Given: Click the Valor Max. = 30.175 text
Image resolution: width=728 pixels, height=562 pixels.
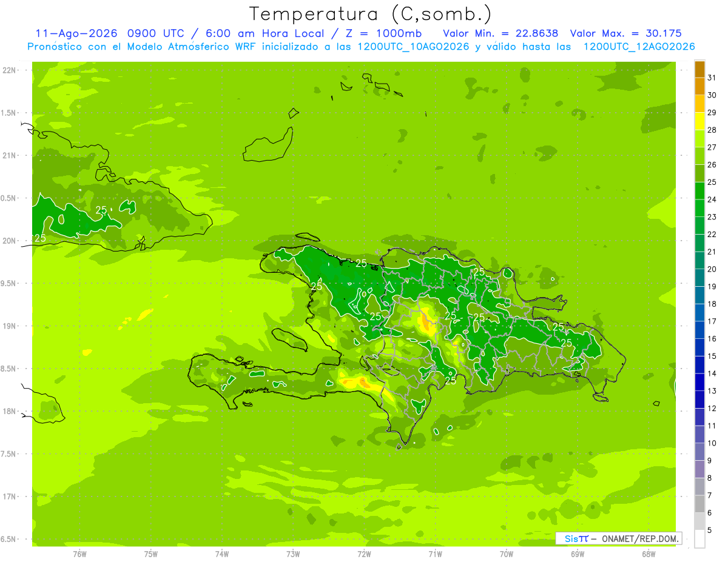Looking at the screenshot, I should coord(626,33).
